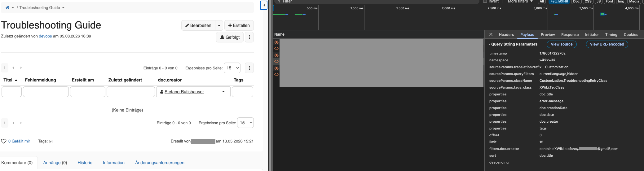Go to the previous page in the top pagination
This screenshot has height=171, width=644.
[13, 68]
